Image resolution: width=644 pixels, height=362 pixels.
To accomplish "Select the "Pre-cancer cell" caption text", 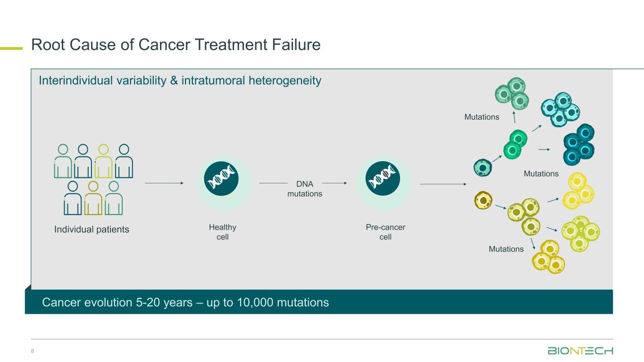I will (385, 232).
